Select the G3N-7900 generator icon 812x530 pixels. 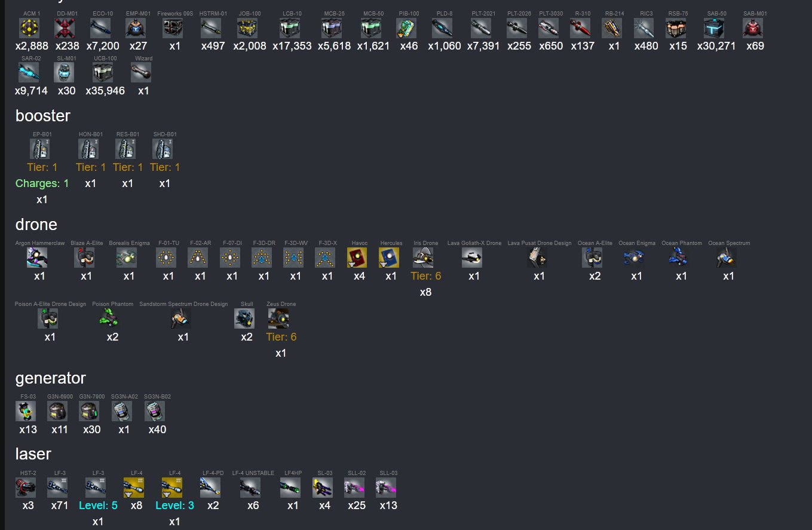coord(90,411)
